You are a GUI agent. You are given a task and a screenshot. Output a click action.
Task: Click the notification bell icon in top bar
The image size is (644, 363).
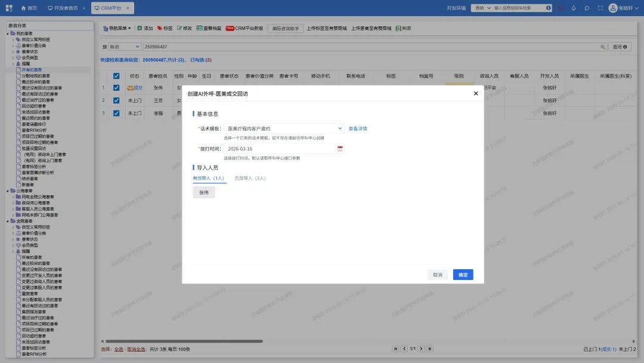tap(573, 7)
